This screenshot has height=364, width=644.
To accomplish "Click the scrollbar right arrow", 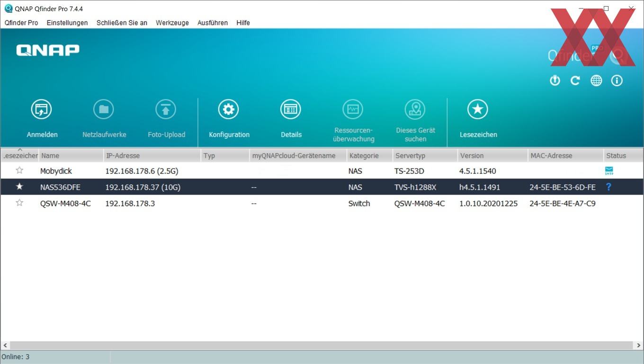I will 638,346.
